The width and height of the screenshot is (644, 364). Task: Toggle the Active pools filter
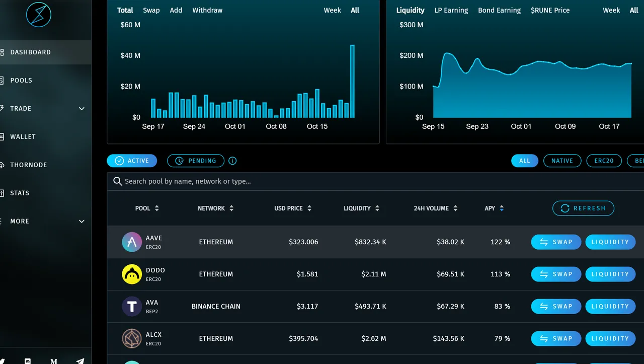coord(132,161)
